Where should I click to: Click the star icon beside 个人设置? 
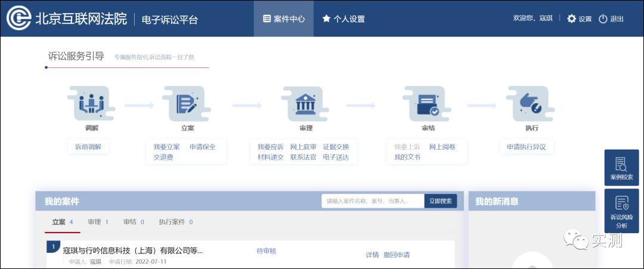(326, 18)
